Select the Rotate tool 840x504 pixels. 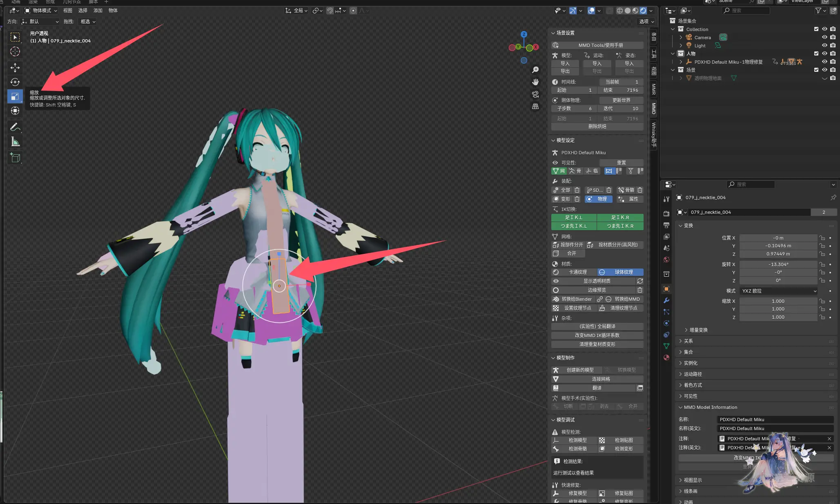click(15, 82)
